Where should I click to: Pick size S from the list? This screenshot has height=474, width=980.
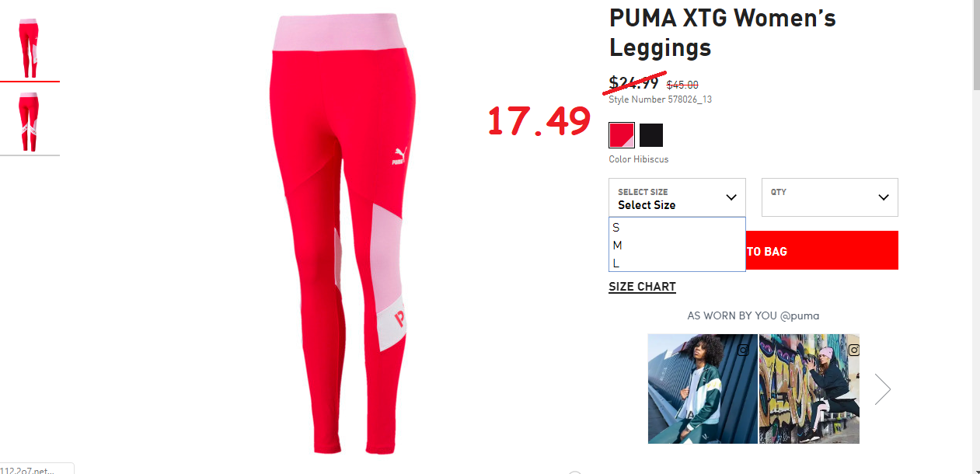click(677, 228)
